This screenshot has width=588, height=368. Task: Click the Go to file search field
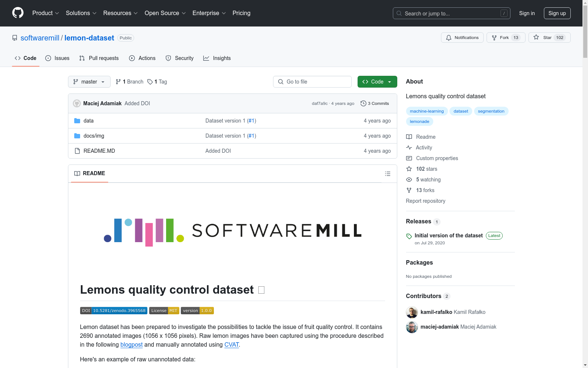pos(312,82)
